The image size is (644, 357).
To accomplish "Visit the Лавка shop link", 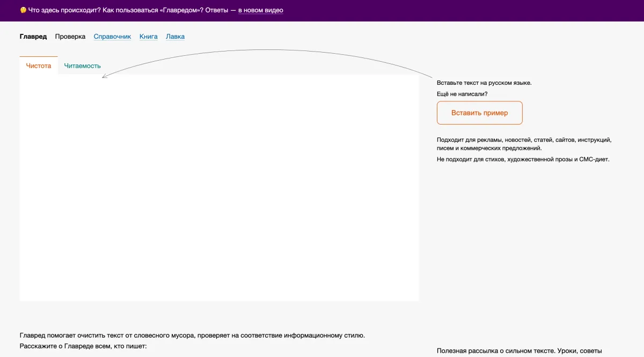I will 175,37.
